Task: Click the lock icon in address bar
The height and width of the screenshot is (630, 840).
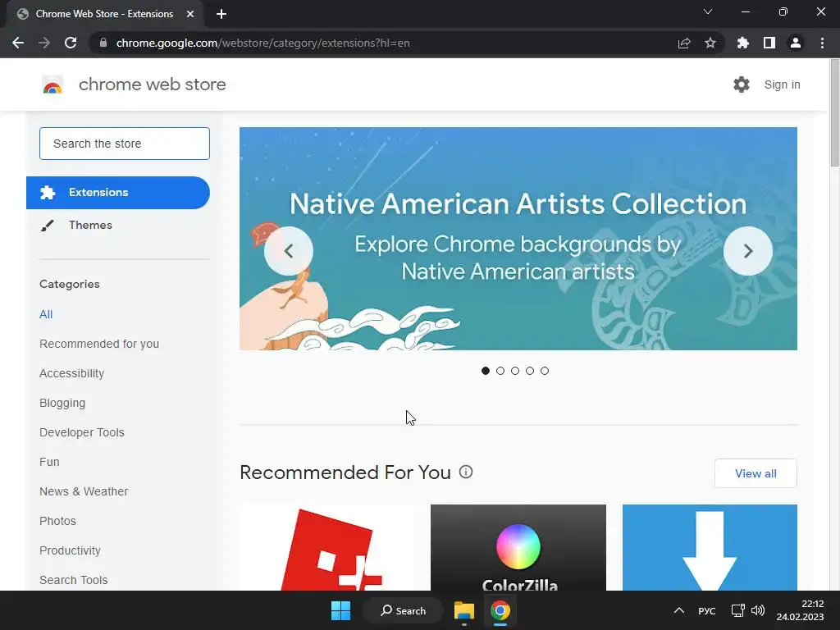Action: pyautogui.click(x=103, y=43)
